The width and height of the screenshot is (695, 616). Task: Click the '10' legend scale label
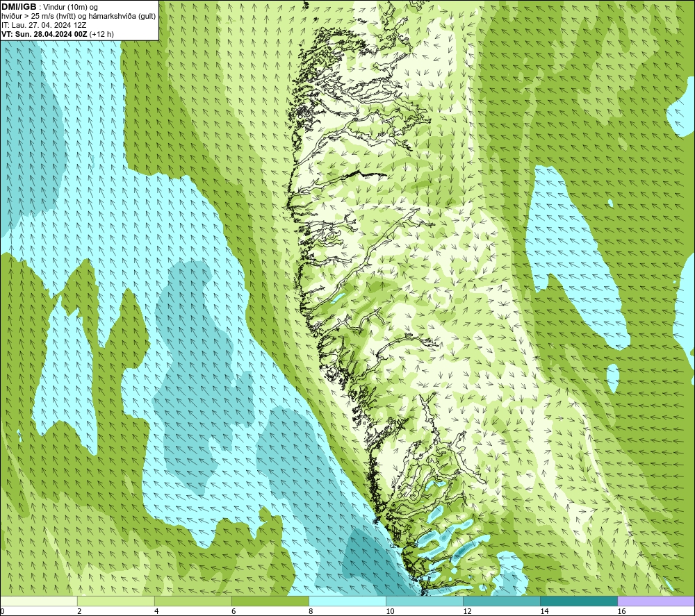[390, 612]
